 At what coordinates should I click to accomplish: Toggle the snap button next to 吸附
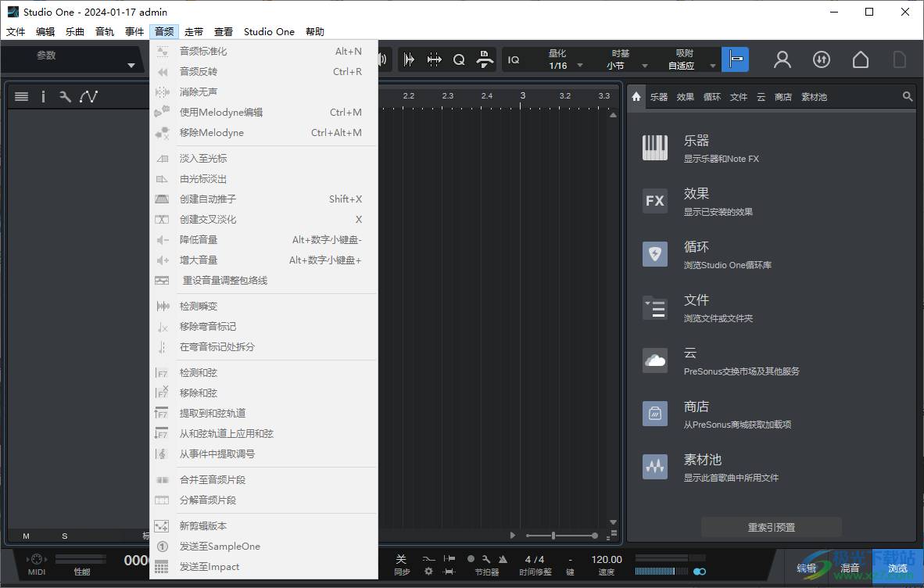pyautogui.click(x=735, y=59)
